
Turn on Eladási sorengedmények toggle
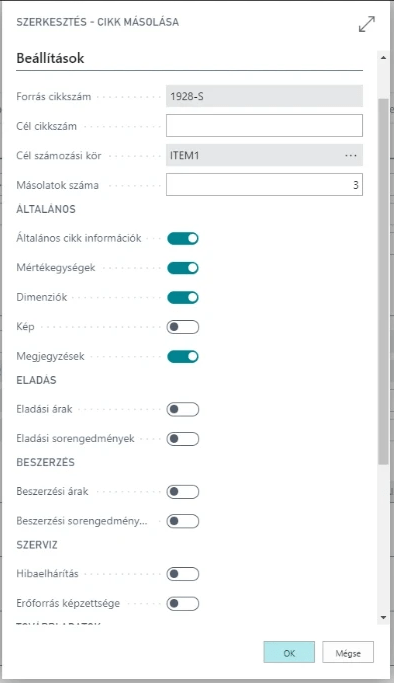(x=183, y=439)
